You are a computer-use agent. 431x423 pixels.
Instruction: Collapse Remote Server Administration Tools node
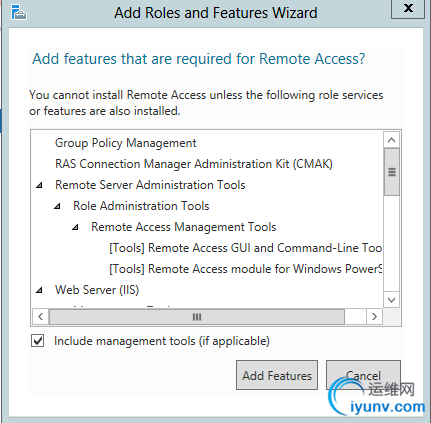(x=39, y=185)
